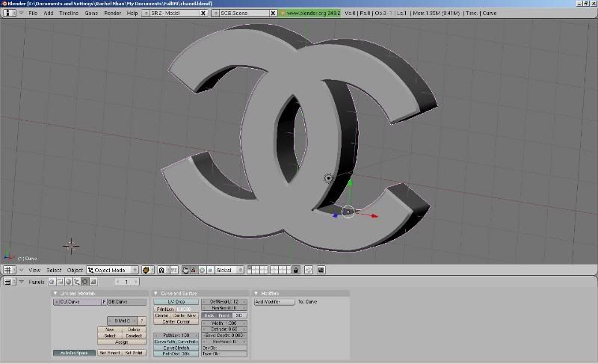598x364 pixels.
Task: Open the SR:2-Model screen layout dropdown
Action: click(x=146, y=13)
